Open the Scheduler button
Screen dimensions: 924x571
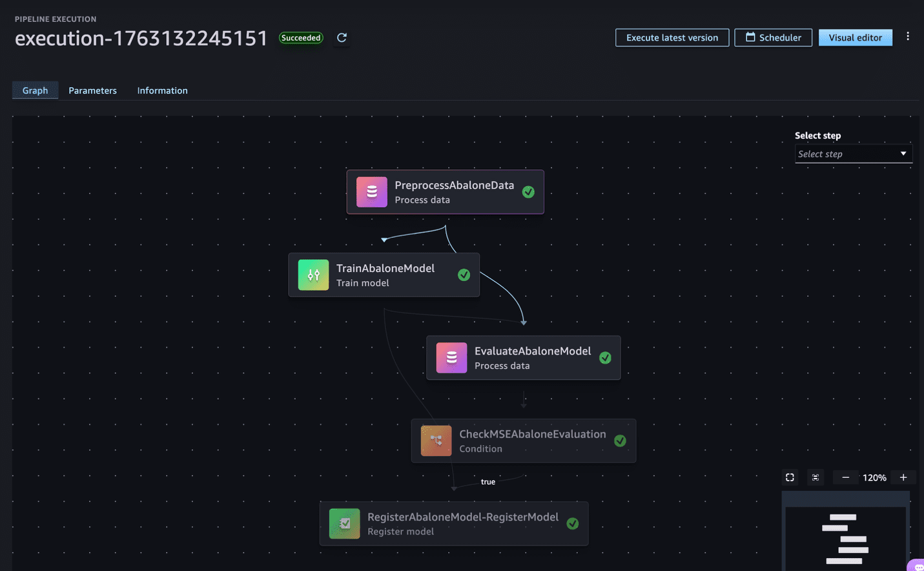click(x=773, y=37)
